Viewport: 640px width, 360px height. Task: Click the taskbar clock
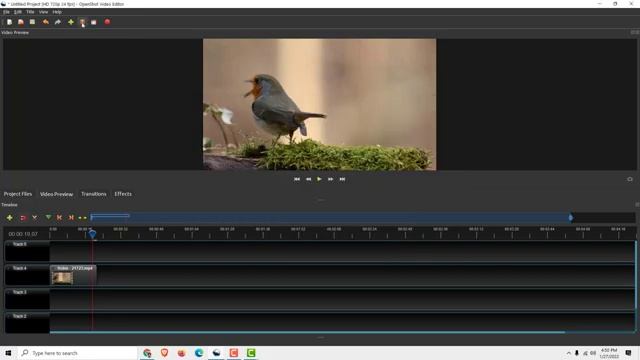coord(609,353)
